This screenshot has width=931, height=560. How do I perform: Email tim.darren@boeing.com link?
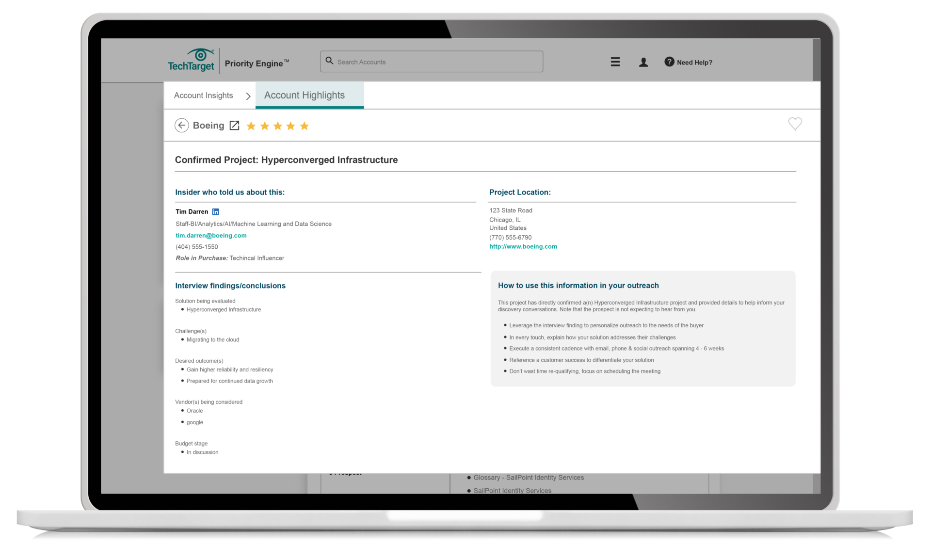[211, 236]
